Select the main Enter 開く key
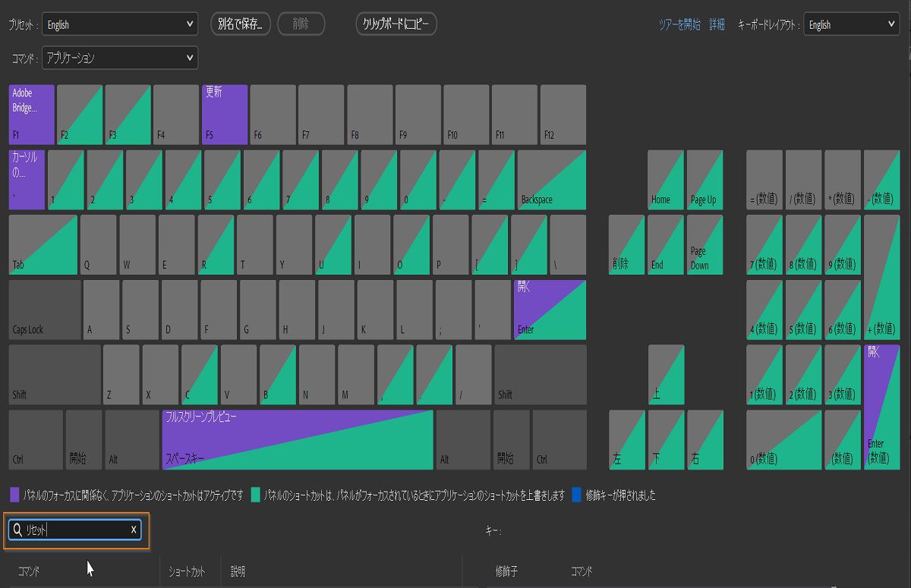The height and width of the screenshot is (588, 911). [x=550, y=310]
